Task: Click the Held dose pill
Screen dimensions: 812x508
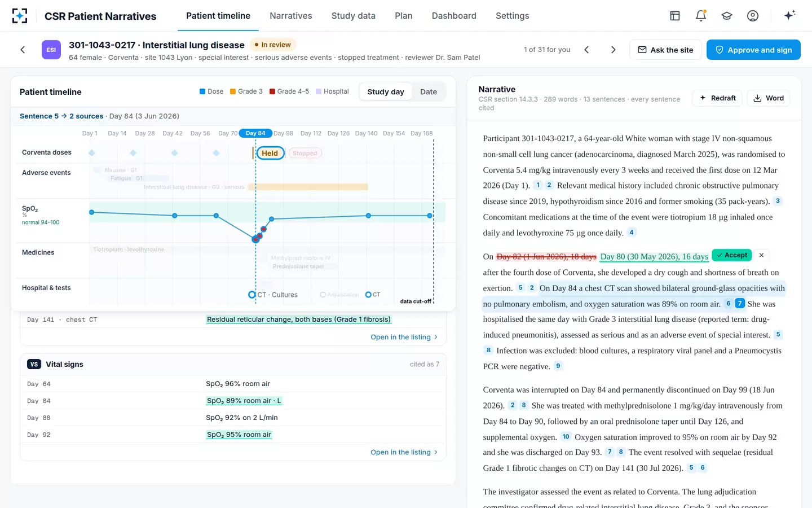Action: (x=270, y=153)
